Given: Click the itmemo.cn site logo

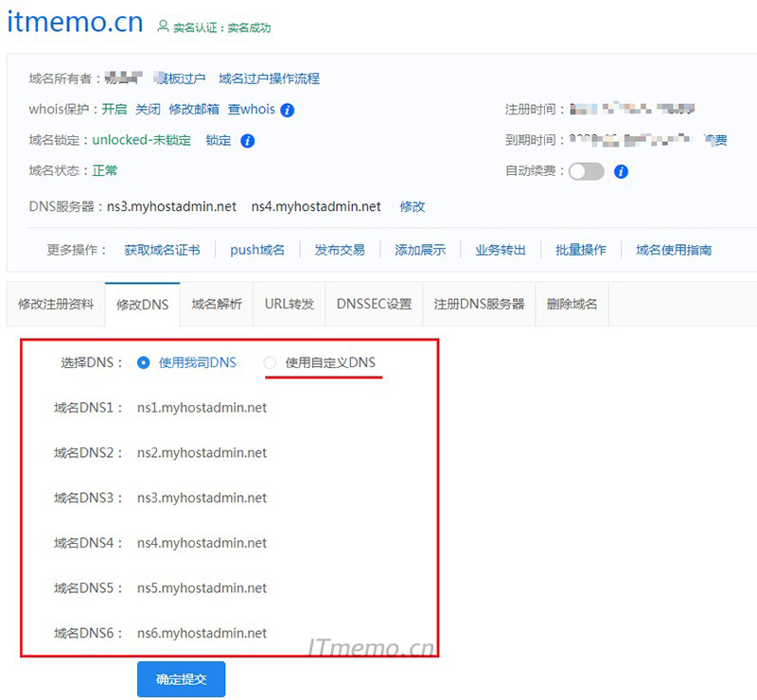Looking at the screenshot, I should 74,22.
